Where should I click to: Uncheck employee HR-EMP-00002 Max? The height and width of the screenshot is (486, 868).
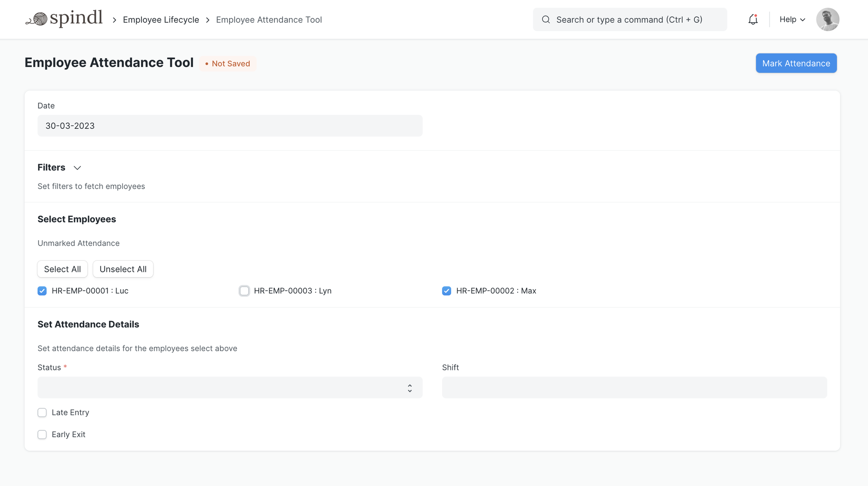(446, 291)
